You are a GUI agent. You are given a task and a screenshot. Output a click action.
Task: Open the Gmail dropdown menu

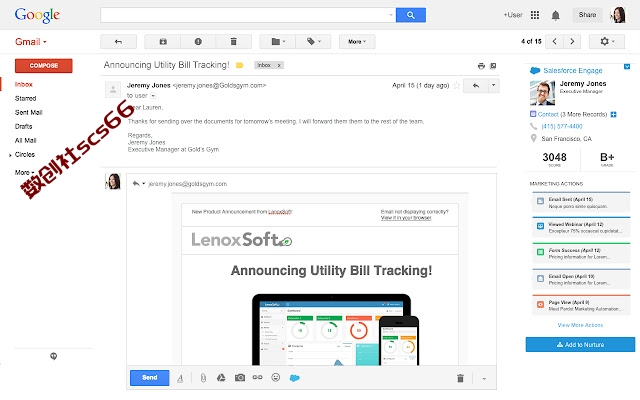tap(31, 42)
